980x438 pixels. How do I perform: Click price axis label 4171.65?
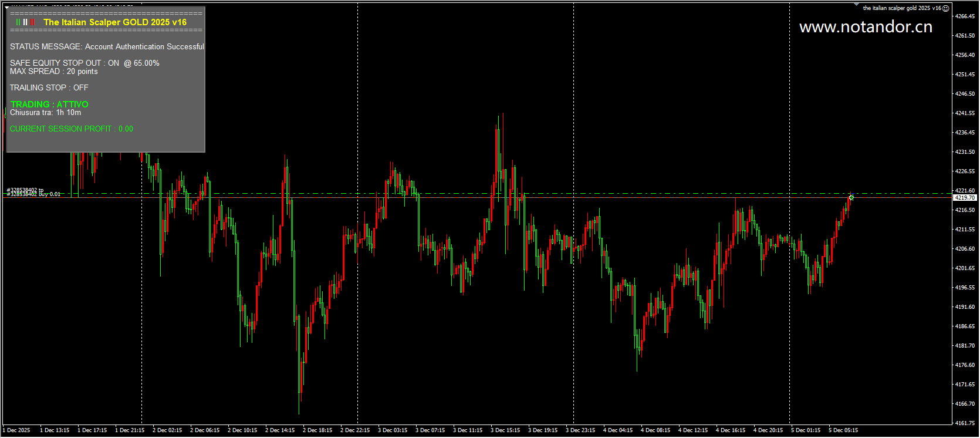point(965,385)
